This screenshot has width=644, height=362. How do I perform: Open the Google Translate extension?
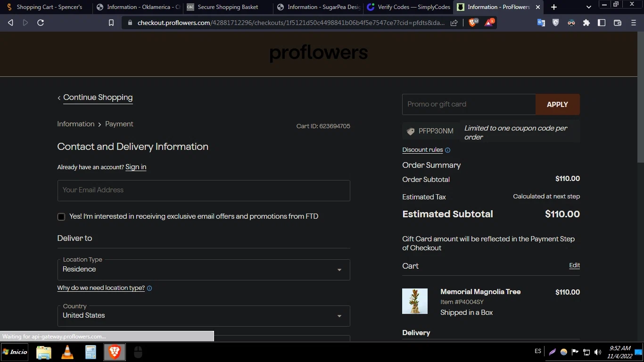pyautogui.click(x=541, y=23)
